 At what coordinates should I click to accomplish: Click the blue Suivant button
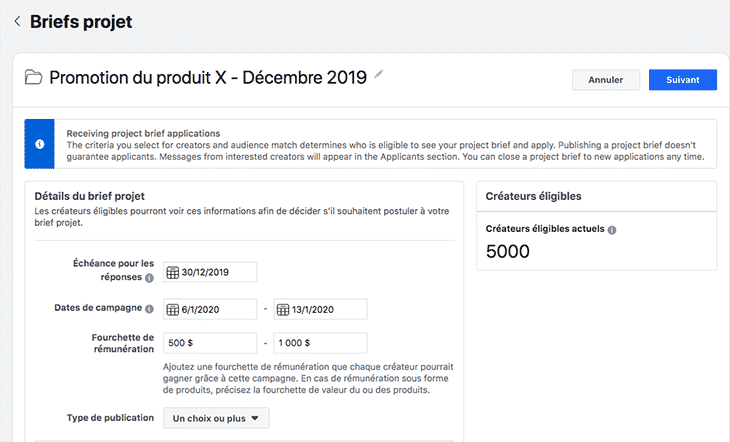click(x=683, y=80)
